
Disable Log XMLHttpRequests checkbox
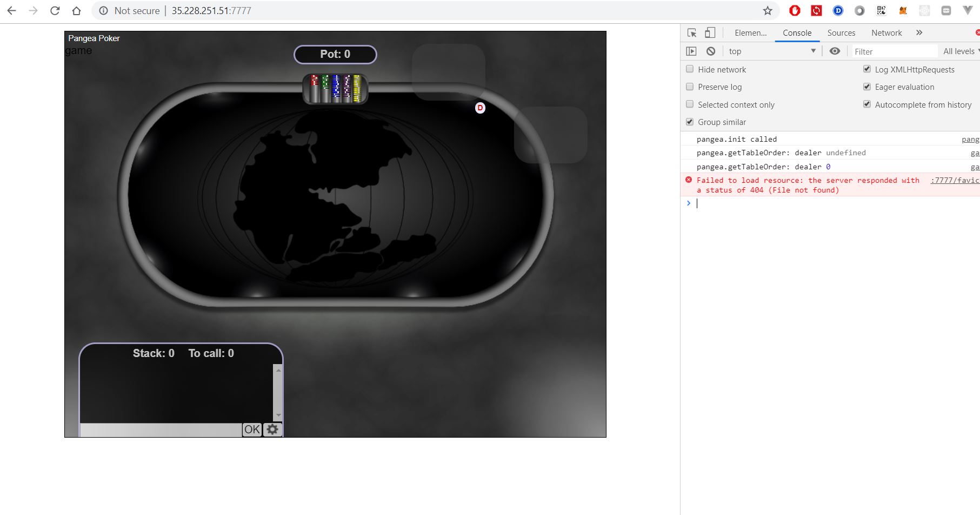[x=867, y=69]
